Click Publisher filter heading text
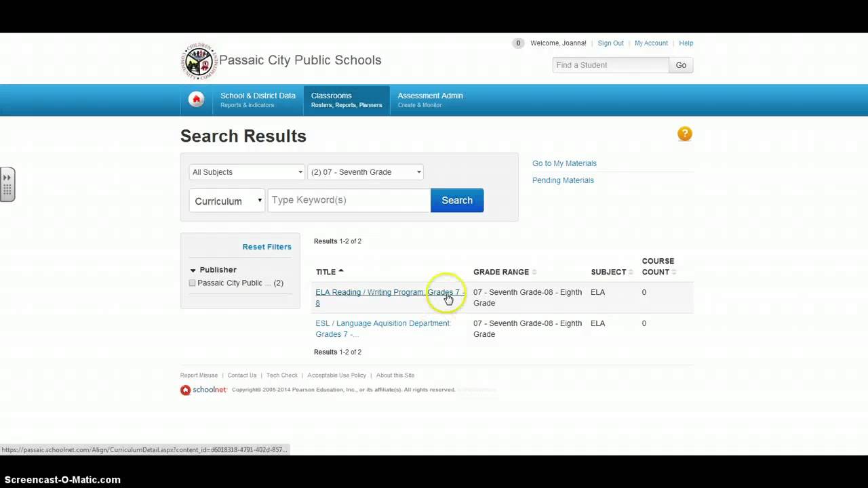868x488 pixels. coord(218,270)
